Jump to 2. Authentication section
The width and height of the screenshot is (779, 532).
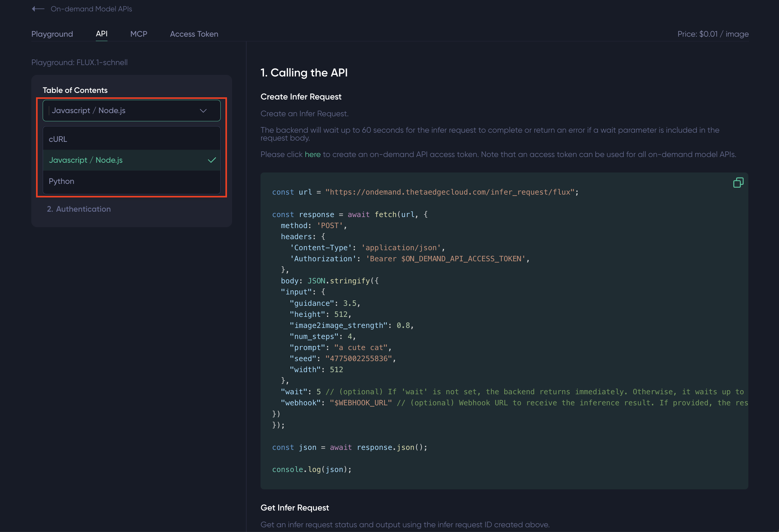[x=79, y=209]
